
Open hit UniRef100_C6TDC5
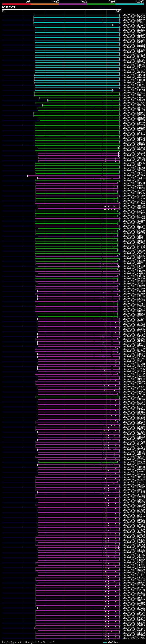[x=133, y=47]
